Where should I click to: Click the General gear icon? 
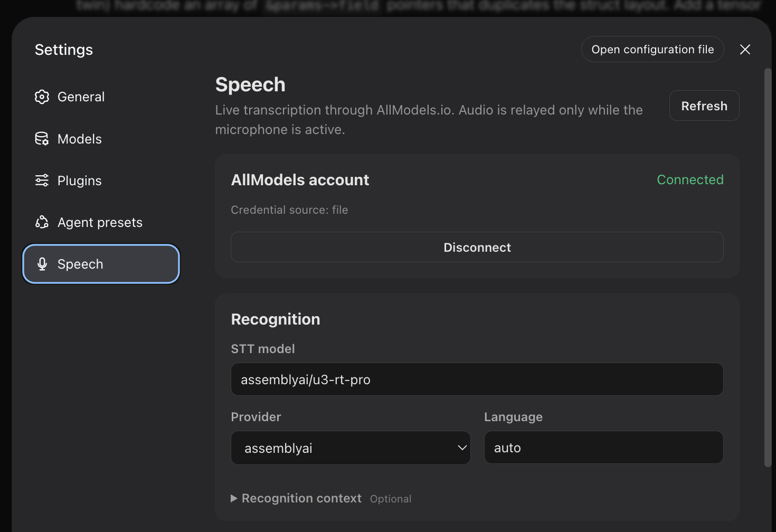coord(42,97)
